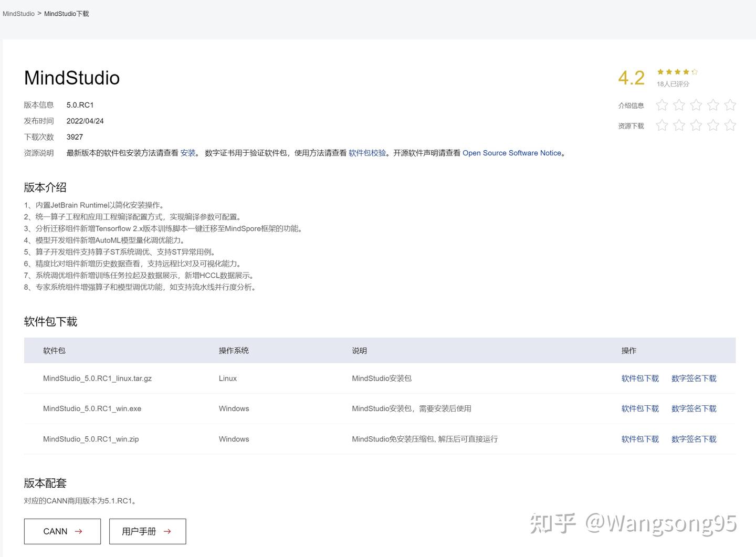Navigate to MindStudio via breadcrumb

click(17, 13)
